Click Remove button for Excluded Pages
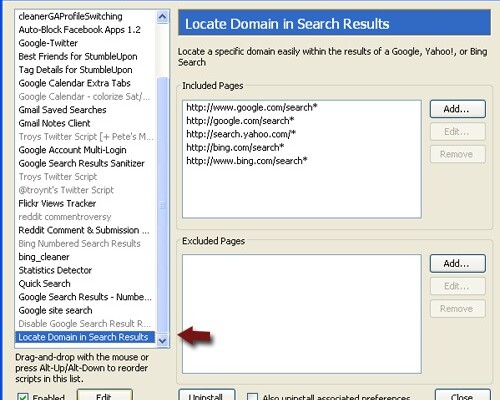500x400 pixels. coord(458,309)
